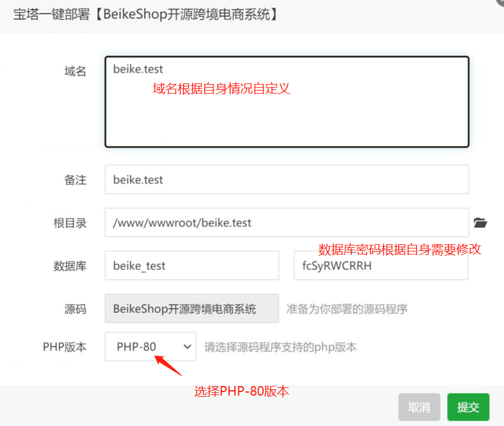
Task: Click the grey 取消 cancel button
Action: [419, 407]
